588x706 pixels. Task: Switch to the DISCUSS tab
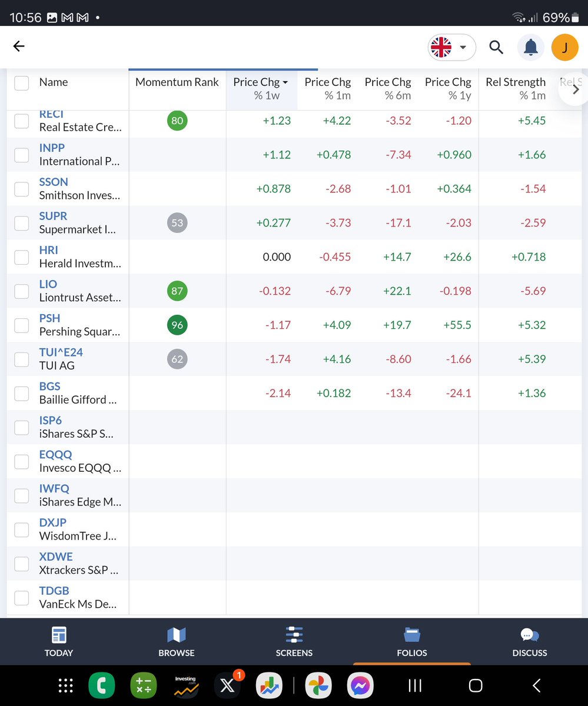tap(530, 642)
